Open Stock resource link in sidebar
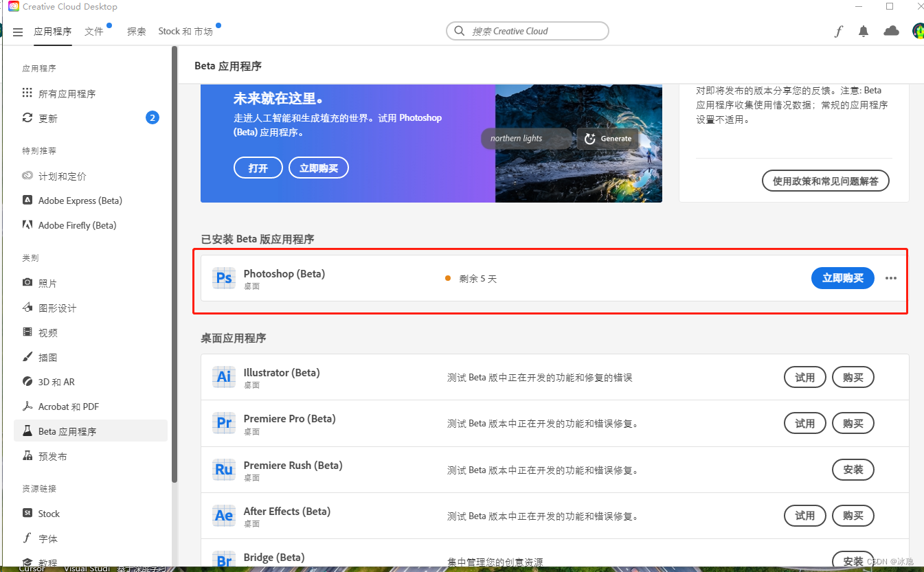 [x=91, y=514]
